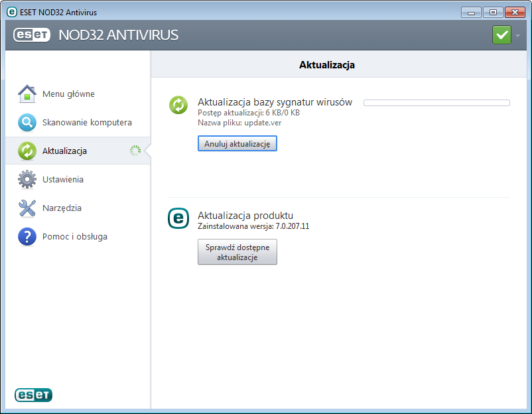Select the Aktualizacja menu item
Screen dimensions: 532x414
click(78, 151)
